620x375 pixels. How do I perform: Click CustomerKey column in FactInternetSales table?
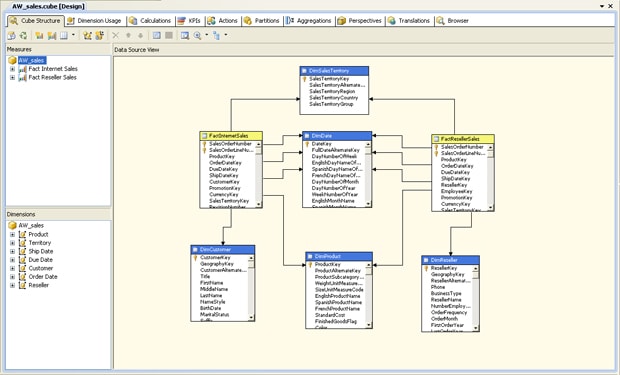(x=224, y=182)
